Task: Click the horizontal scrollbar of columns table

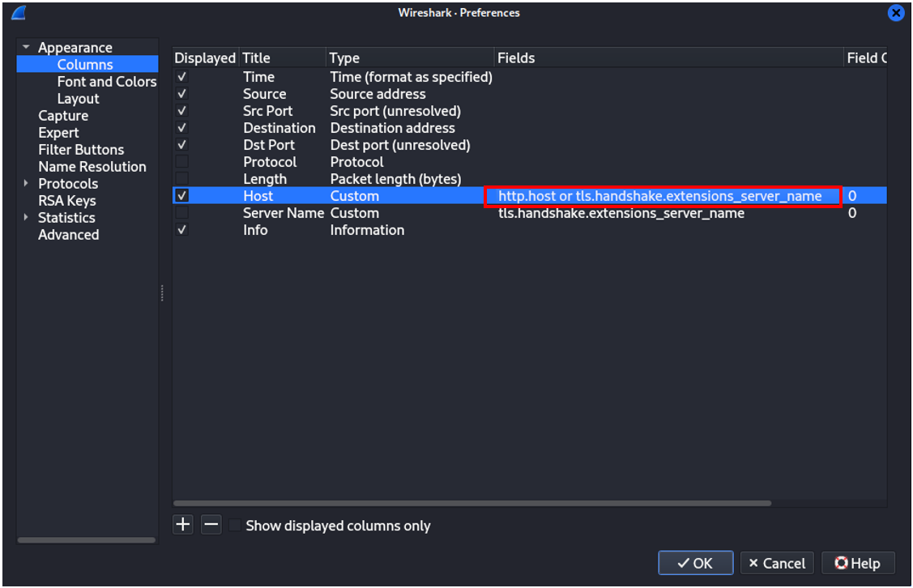Action: 472,503
